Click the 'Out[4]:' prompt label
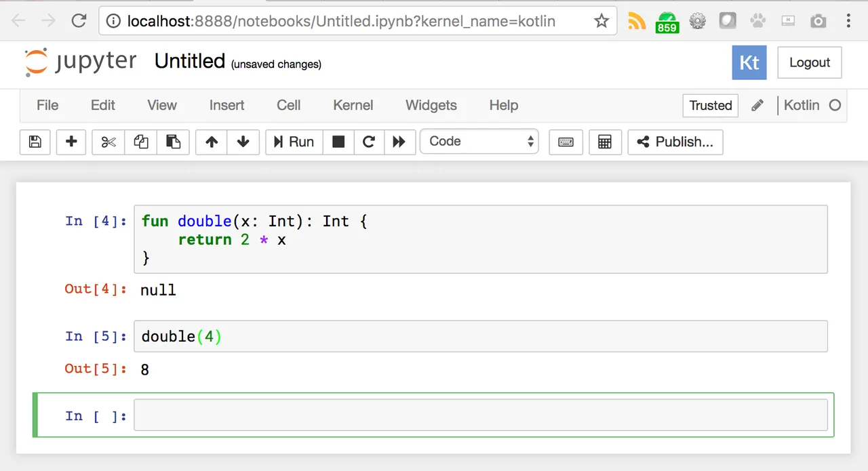Viewport: 868px width, 471px height. coord(96,289)
